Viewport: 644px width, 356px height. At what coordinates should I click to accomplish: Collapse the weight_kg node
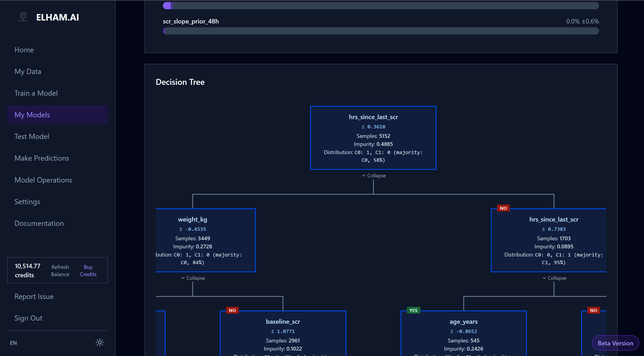tap(193, 278)
